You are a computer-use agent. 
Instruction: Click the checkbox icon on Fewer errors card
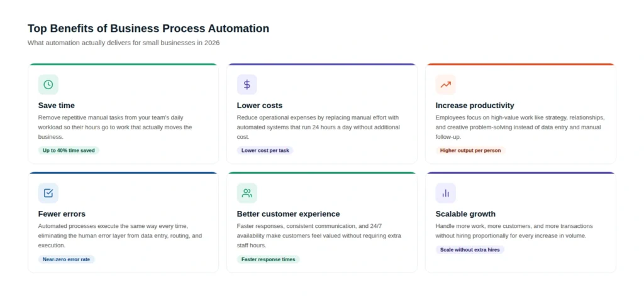click(x=48, y=193)
